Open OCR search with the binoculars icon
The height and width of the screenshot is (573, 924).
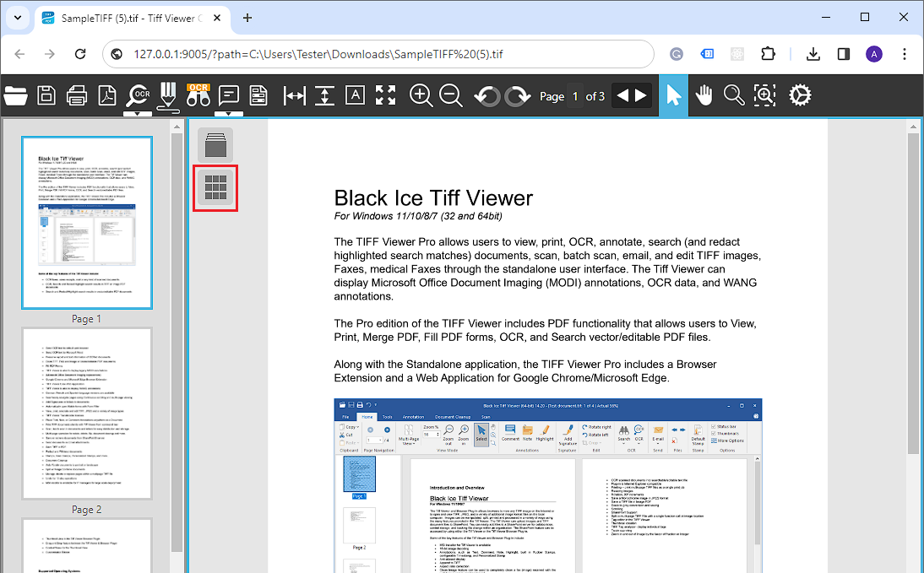click(x=198, y=95)
